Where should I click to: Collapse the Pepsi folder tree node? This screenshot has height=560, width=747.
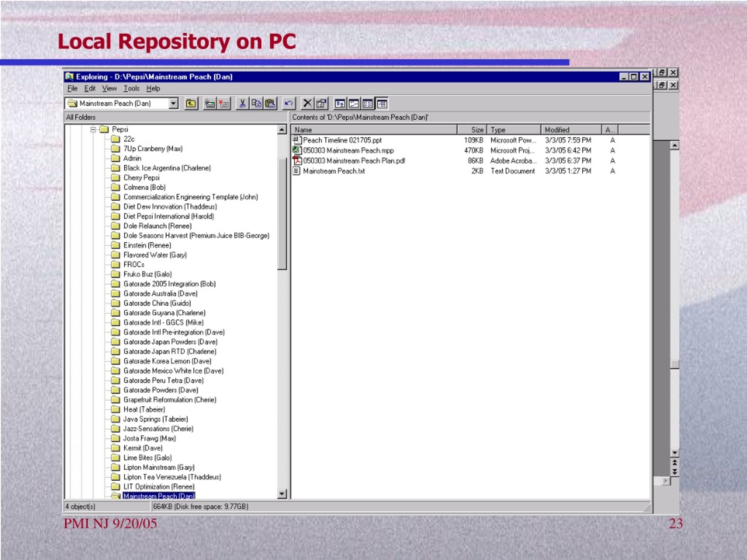tap(94, 129)
